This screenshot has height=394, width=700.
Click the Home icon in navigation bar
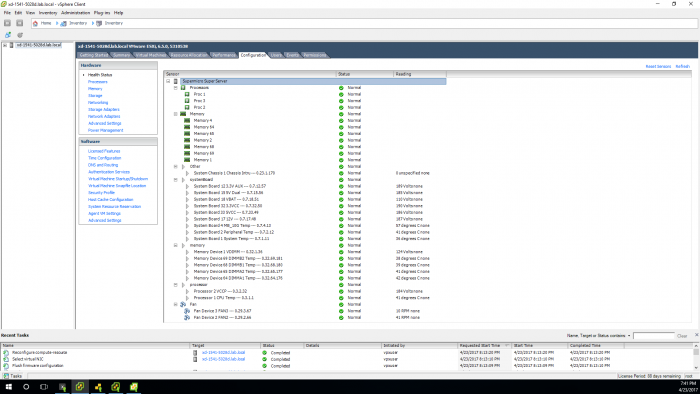[x=35, y=23]
